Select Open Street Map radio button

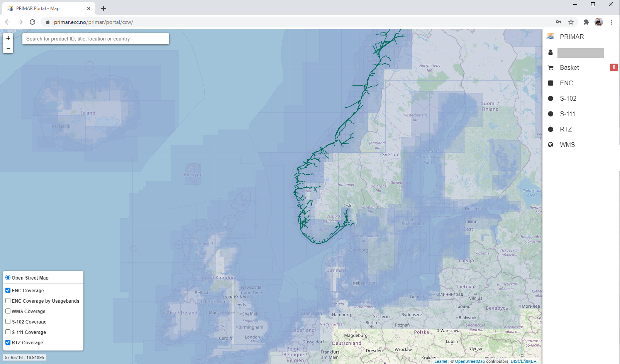(x=8, y=278)
